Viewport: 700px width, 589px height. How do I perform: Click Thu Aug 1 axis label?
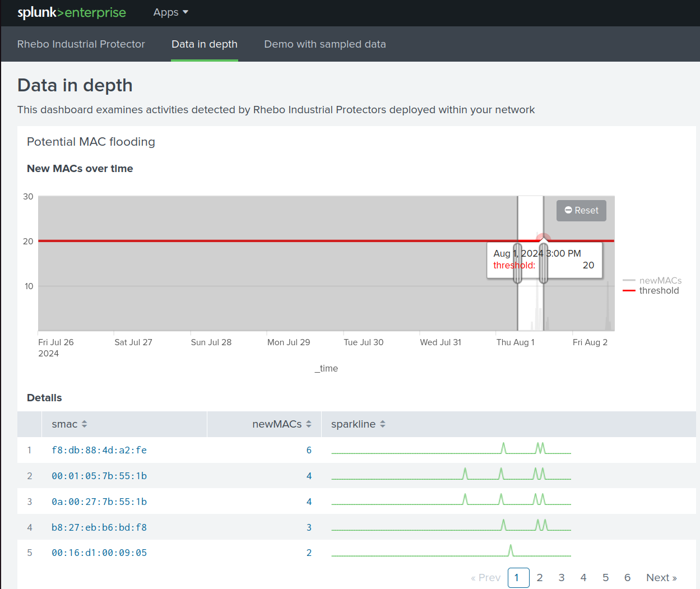516,342
